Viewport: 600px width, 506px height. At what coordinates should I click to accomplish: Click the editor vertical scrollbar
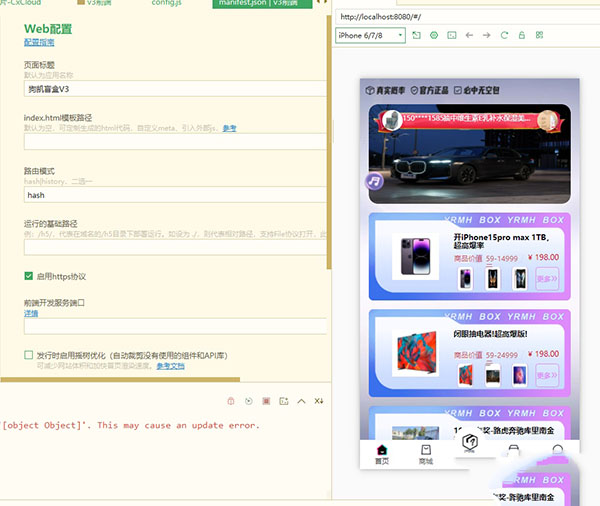coord(329,142)
